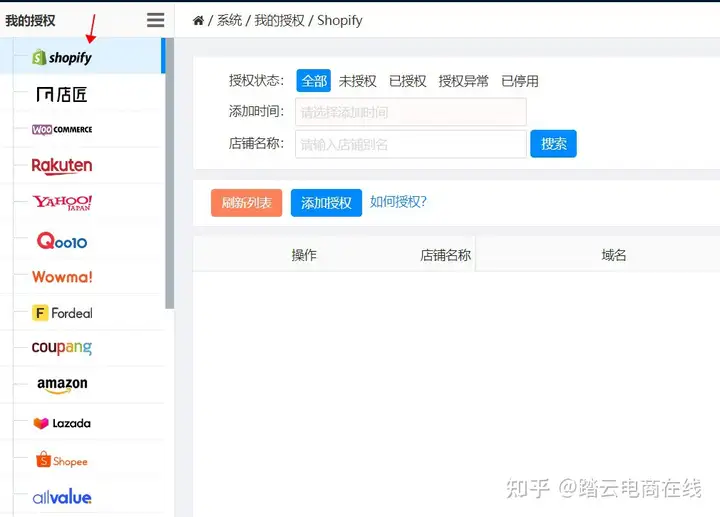
Task: Select Shopify platform in sidebar
Action: [x=62, y=57]
